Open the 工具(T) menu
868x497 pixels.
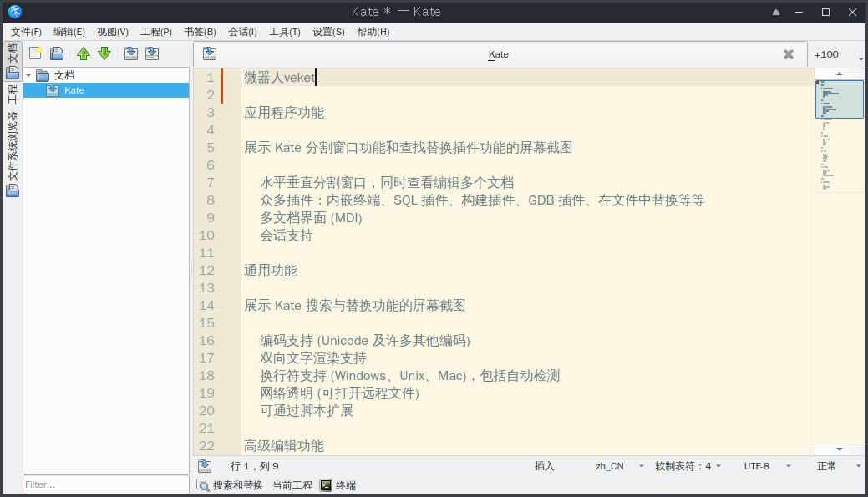click(x=285, y=32)
